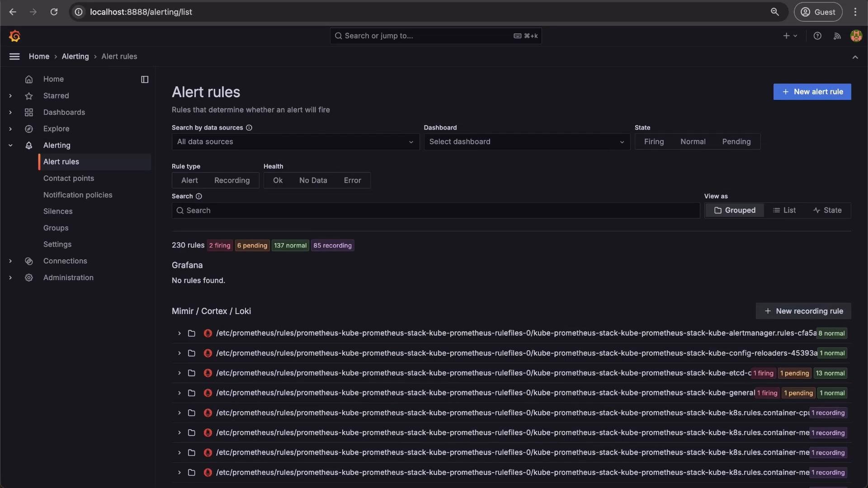
Task: Open Contact points page
Action: pos(69,178)
